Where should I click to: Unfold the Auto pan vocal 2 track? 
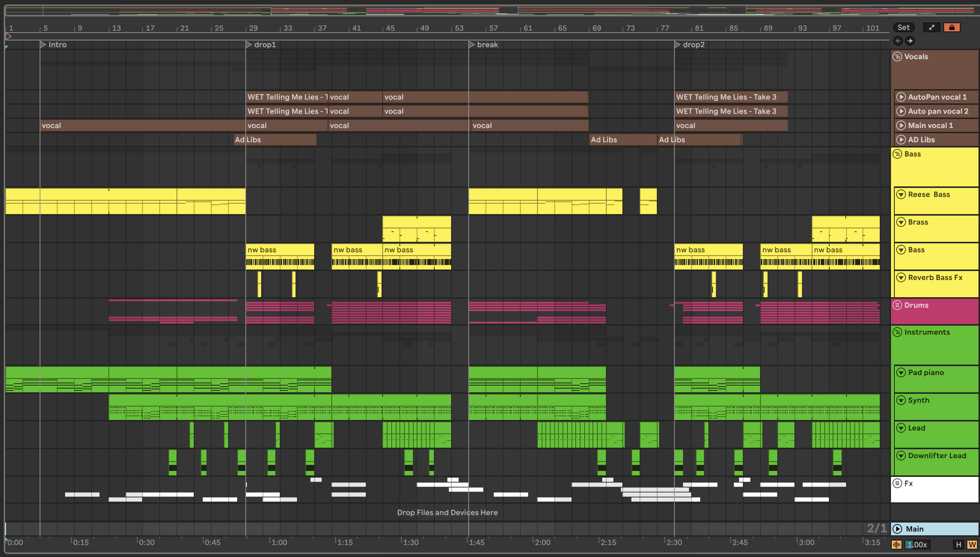901,111
